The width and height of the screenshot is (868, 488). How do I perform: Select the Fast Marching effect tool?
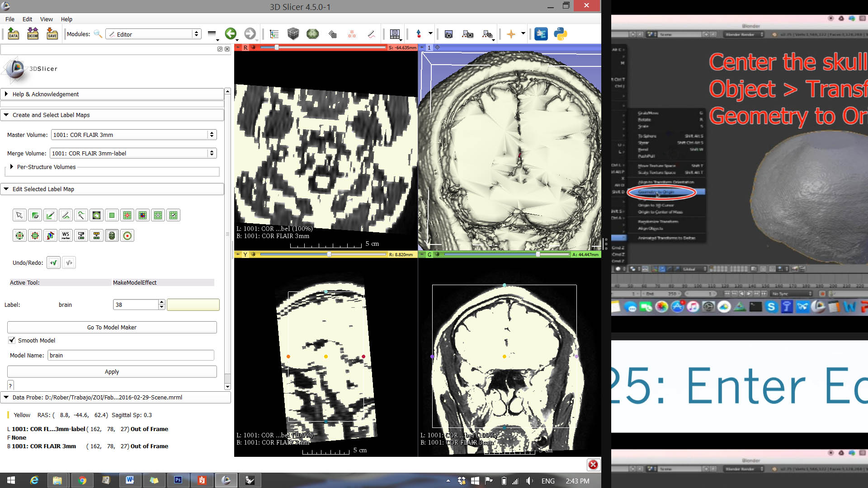(127, 235)
